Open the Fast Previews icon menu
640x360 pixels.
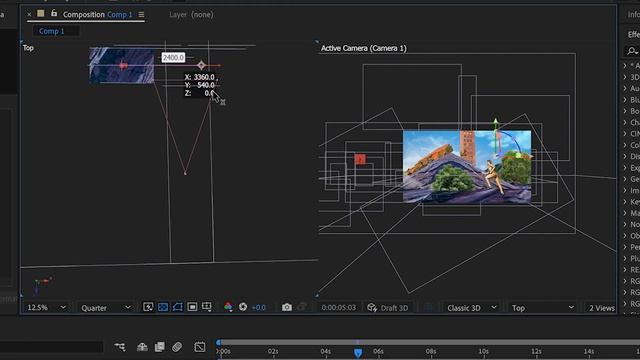[x=148, y=307]
